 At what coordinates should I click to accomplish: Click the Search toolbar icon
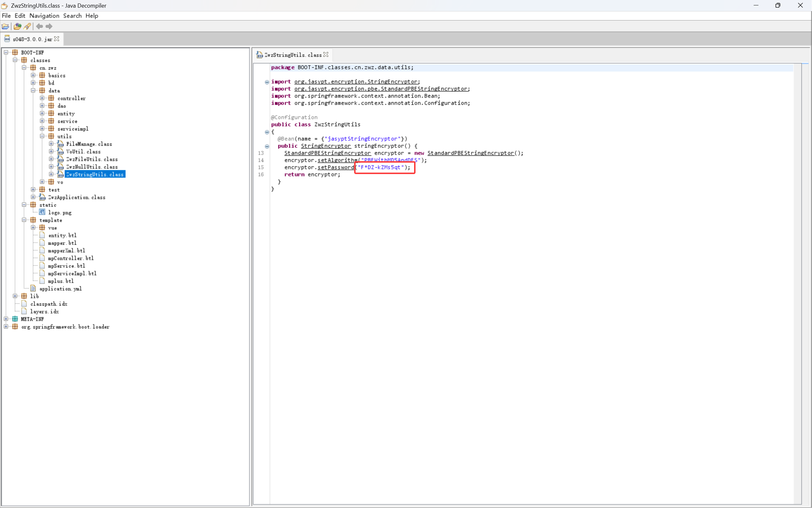[28, 26]
